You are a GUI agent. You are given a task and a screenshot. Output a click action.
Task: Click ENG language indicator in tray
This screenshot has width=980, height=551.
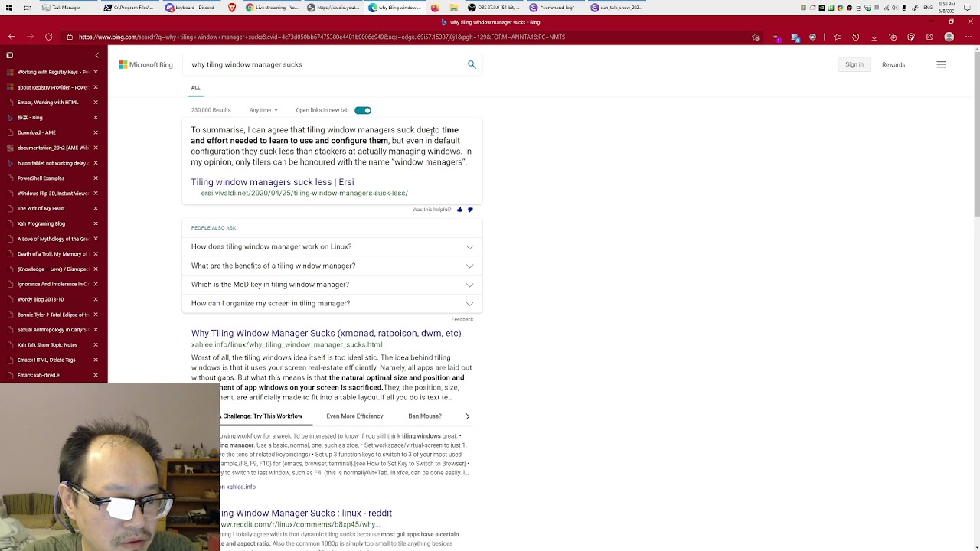(x=928, y=7)
